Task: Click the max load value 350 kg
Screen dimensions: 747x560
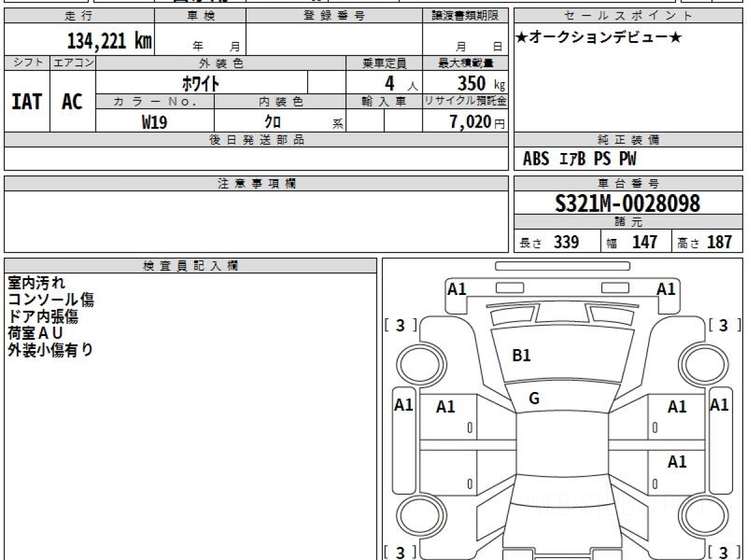Action: pyautogui.click(x=481, y=83)
